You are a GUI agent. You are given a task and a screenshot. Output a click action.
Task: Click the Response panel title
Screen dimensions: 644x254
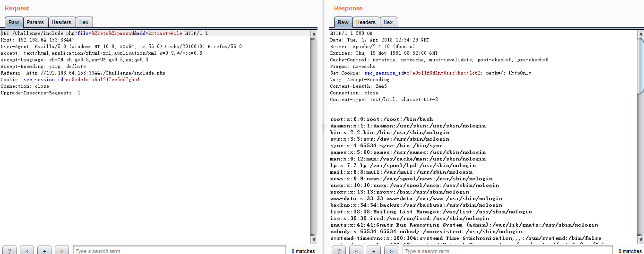[348, 8]
